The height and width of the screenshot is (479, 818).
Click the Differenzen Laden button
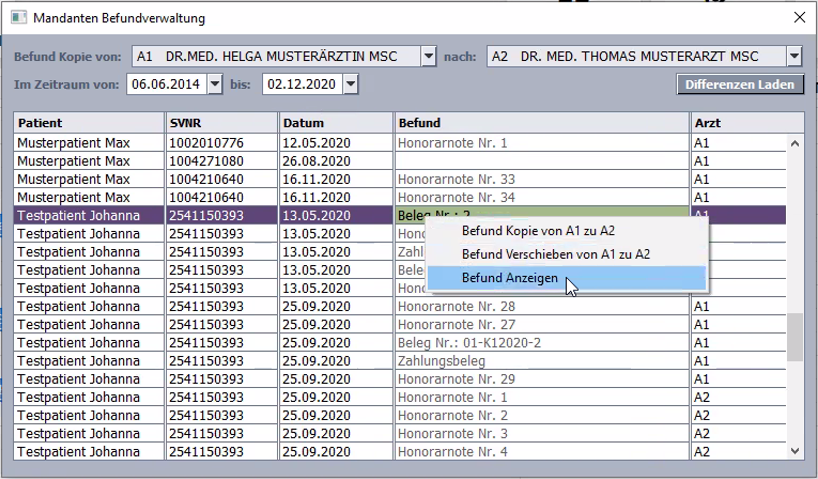(740, 85)
